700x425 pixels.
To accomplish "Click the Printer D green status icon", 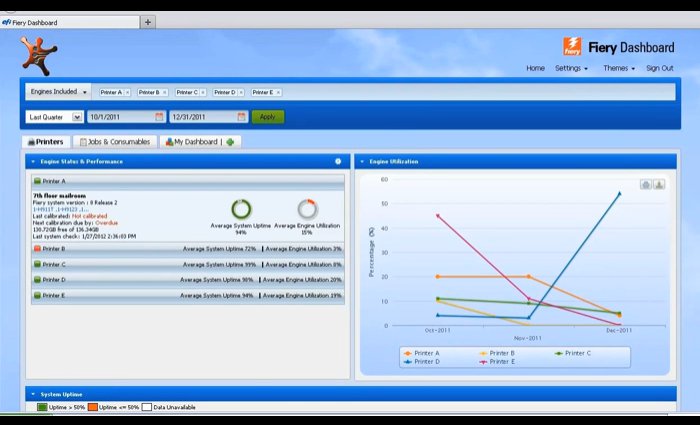I will pos(38,279).
